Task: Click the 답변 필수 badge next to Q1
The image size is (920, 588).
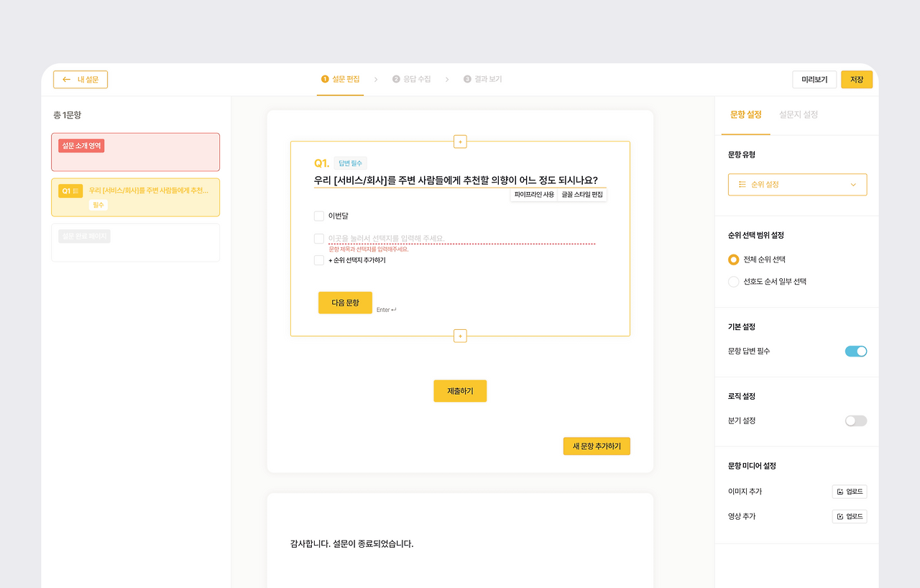Action: [x=350, y=163]
